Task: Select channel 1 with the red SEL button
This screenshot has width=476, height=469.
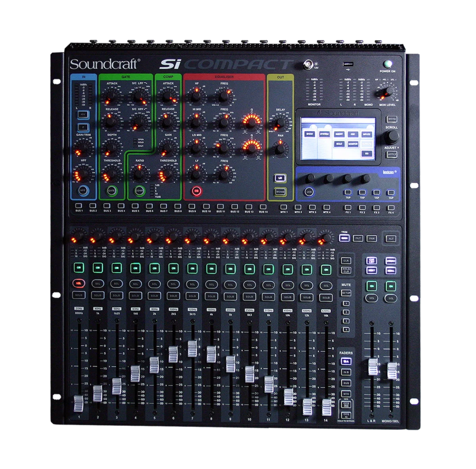Action: click(78, 283)
